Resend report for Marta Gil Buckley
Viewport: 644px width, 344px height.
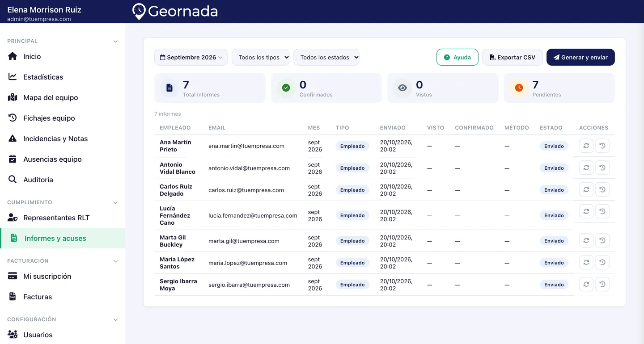point(586,240)
